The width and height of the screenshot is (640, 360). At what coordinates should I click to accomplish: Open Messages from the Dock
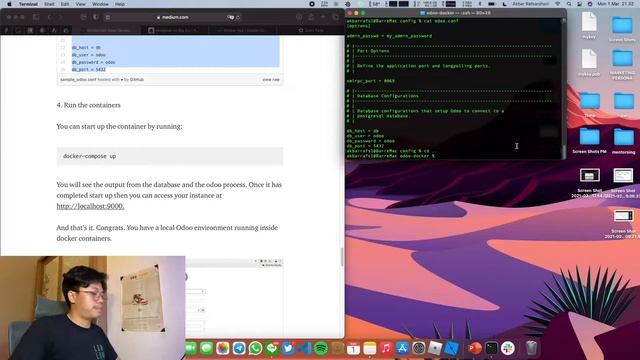click(x=207, y=348)
